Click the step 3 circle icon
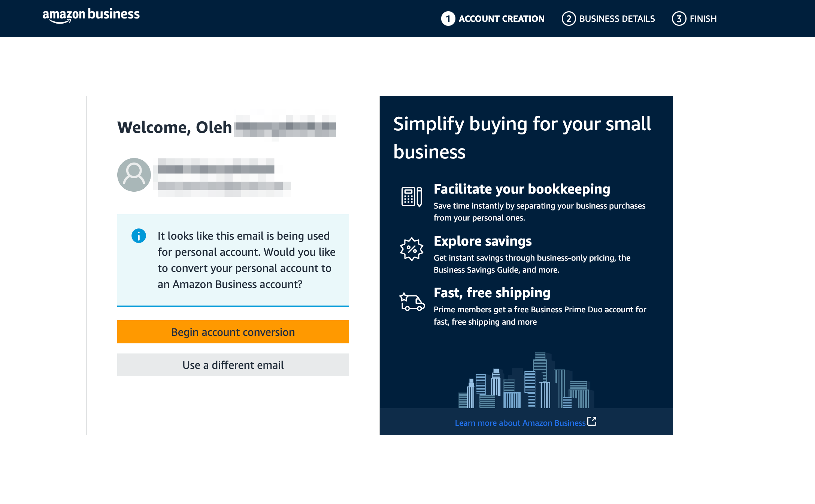This screenshot has height=504, width=815. [x=679, y=19]
